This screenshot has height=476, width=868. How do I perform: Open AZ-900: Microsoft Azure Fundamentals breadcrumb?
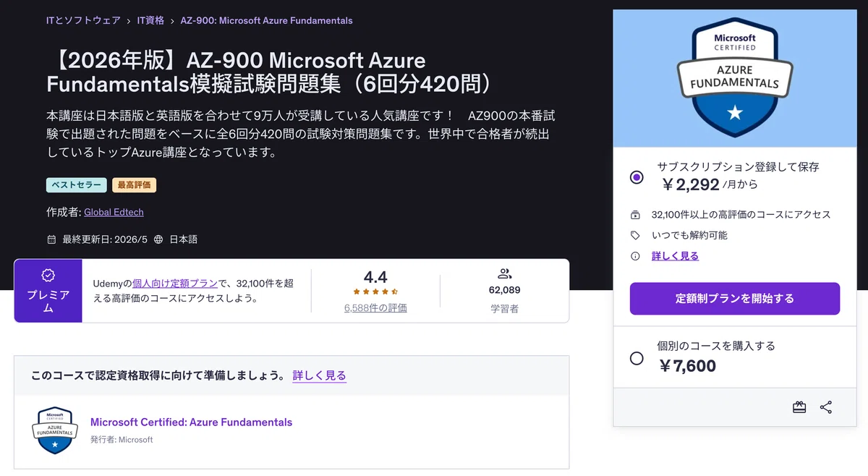266,20
